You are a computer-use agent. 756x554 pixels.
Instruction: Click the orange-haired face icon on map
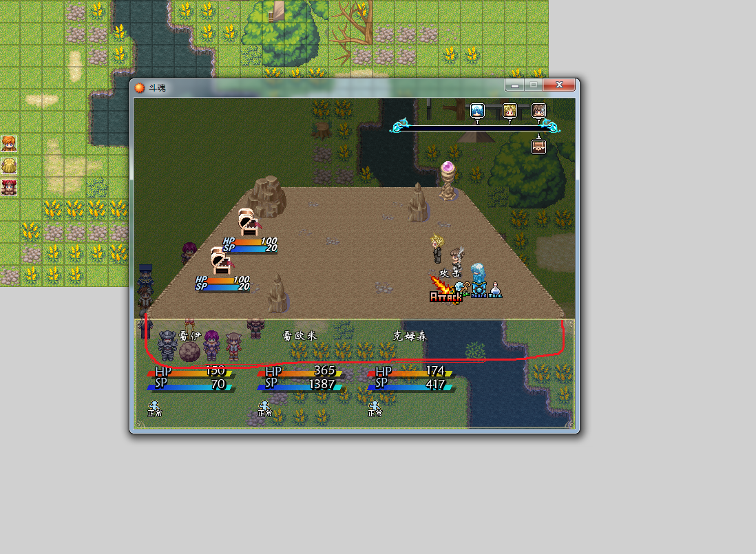click(x=9, y=144)
